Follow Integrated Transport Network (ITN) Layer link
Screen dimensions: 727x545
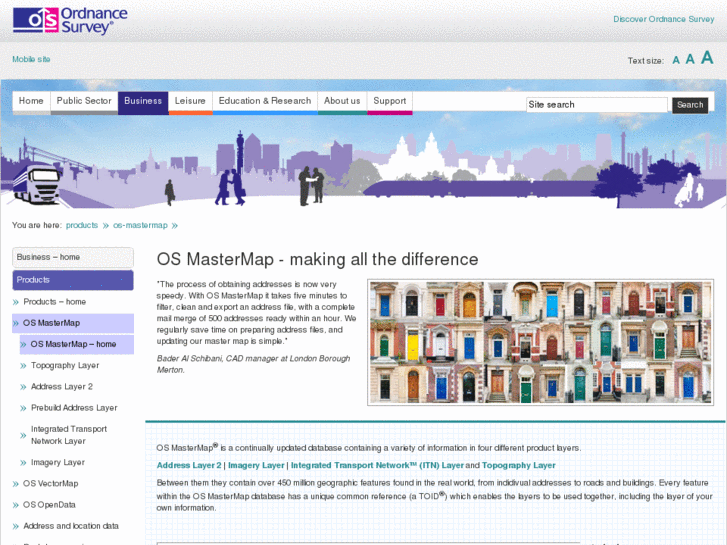[x=377, y=465]
